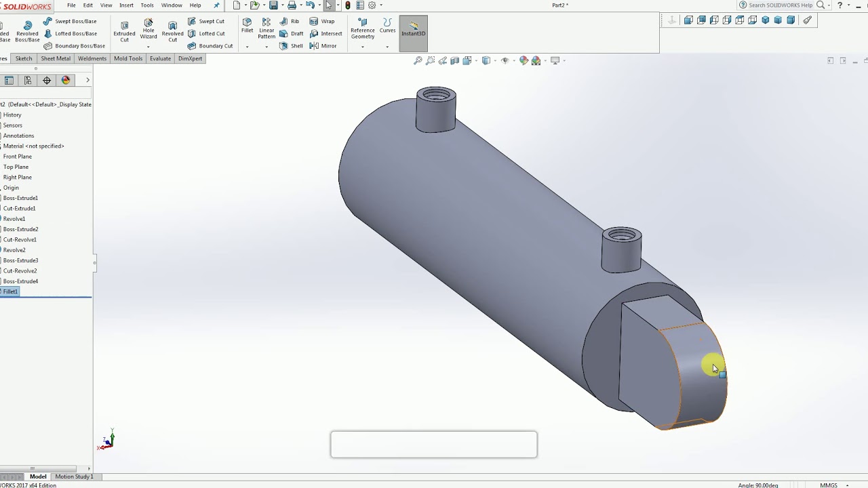The width and height of the screenshot is (868, 488).
Task: Open the Help question mark dropdown
Action: click(849, 5)
